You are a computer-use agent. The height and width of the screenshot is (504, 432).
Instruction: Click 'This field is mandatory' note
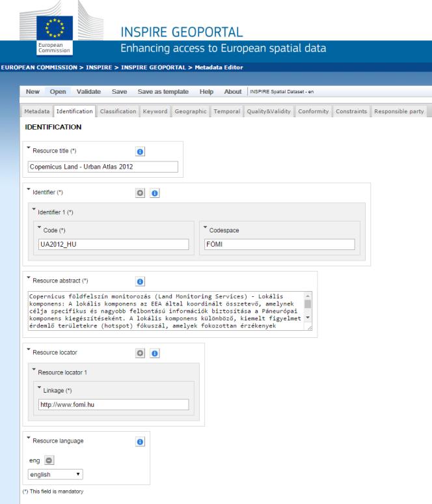click(53, 492)
